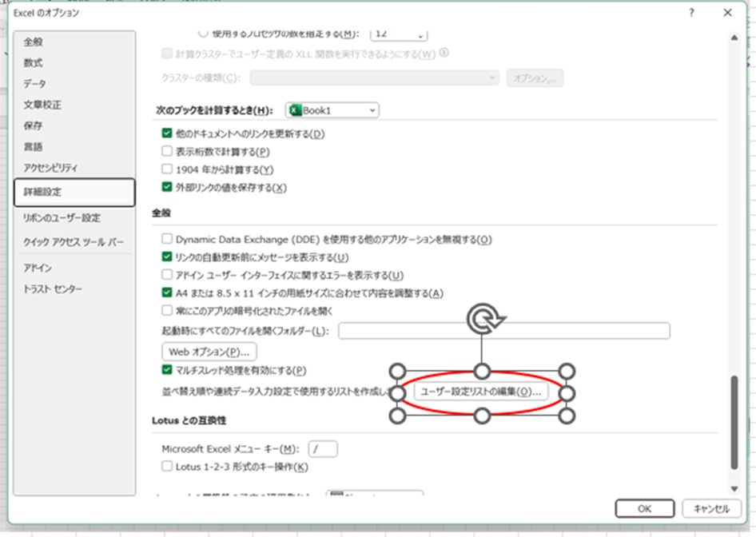Image resolution: width=756 pixels, height=537 pixels.
Task: Select the 言語 category
Action: coord(34,146)
